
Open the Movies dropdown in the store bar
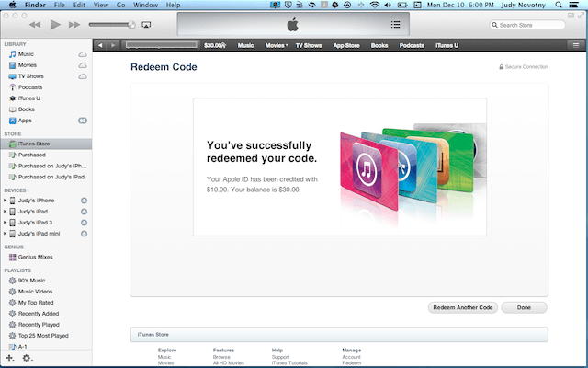pyautogui.click(x=277, y=45)
